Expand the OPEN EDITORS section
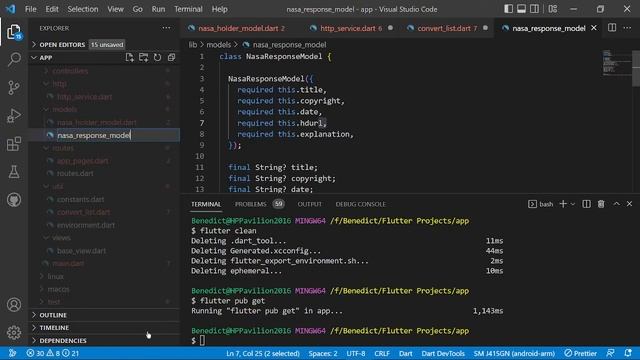This screenshot has width=640, height=360. (x=61, y=44)
